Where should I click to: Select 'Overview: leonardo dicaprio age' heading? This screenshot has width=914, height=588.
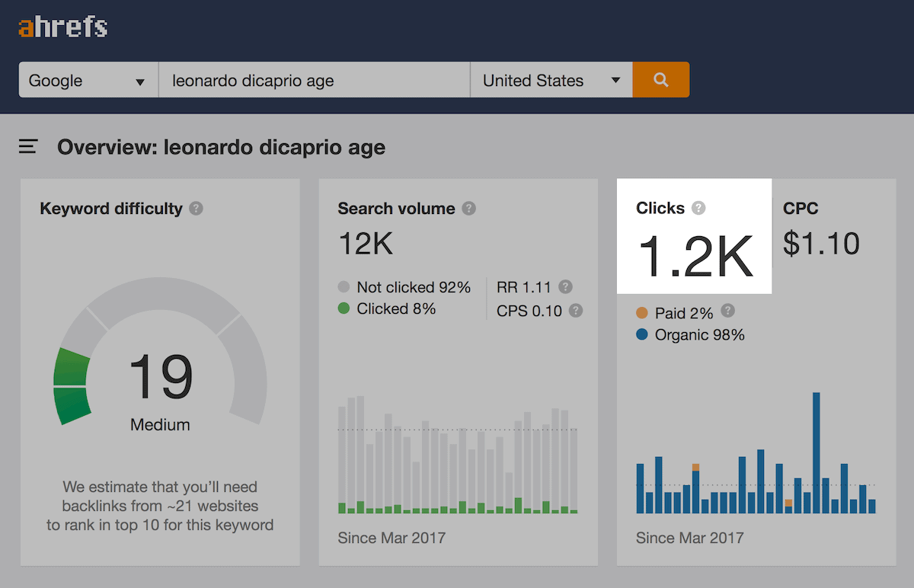tap(221, 146)
